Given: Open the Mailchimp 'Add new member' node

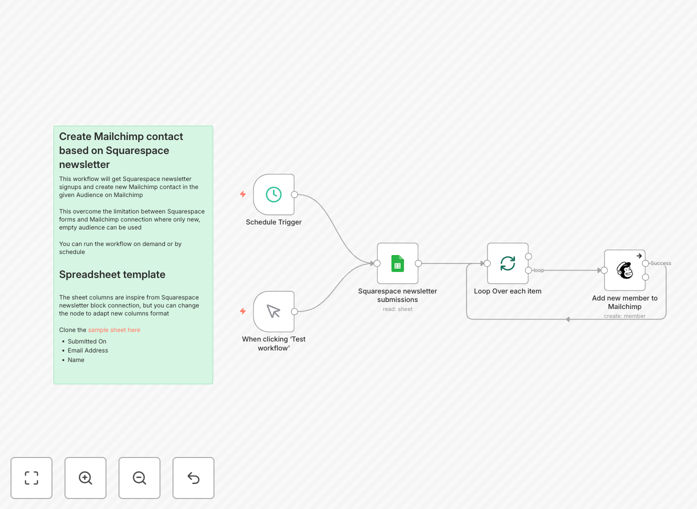Looking at the screenshot, I should coord(625,270).
